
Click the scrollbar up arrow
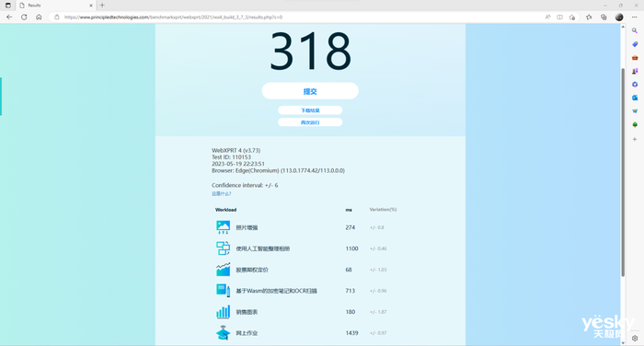pyautogui.click(x=623, y=27)
